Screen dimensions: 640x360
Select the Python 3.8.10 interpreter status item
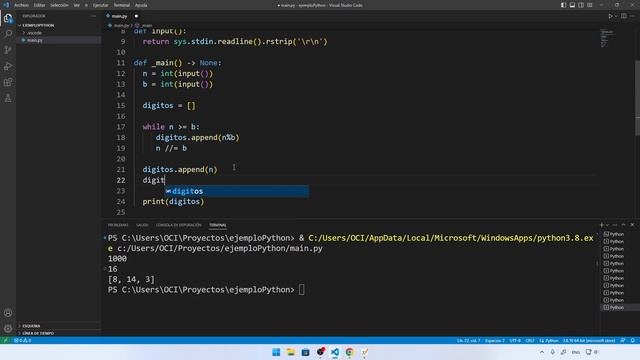point(589,340)
